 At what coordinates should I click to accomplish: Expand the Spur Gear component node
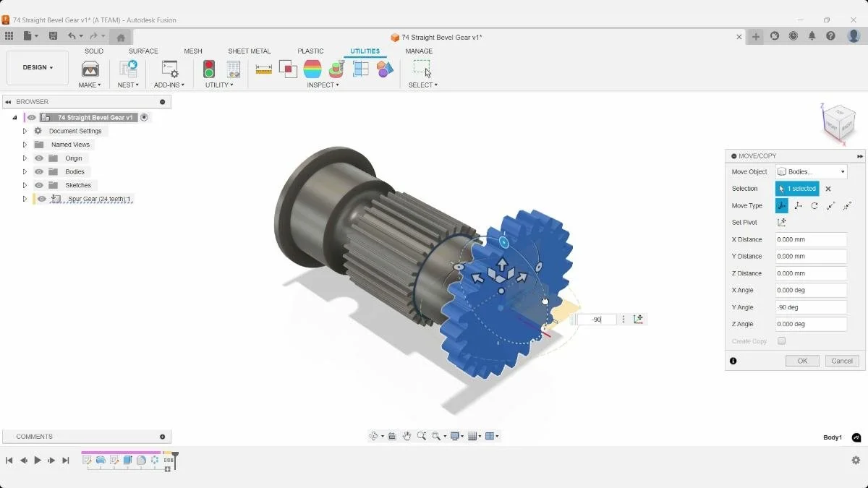(25, 199)
